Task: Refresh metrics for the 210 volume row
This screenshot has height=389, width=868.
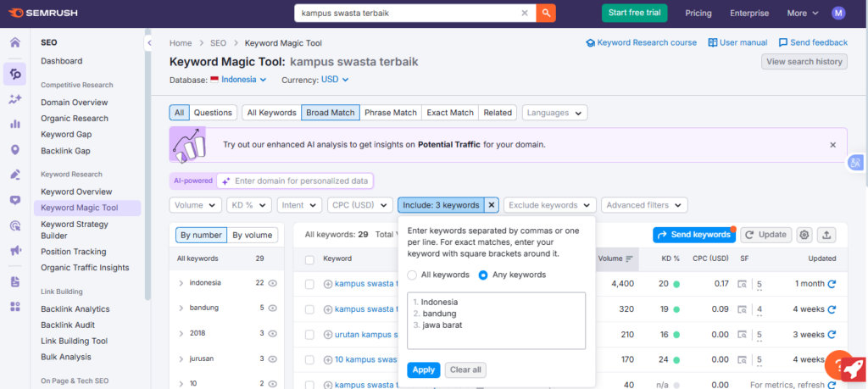Action: pyautogui.click(x=831, y=335)
